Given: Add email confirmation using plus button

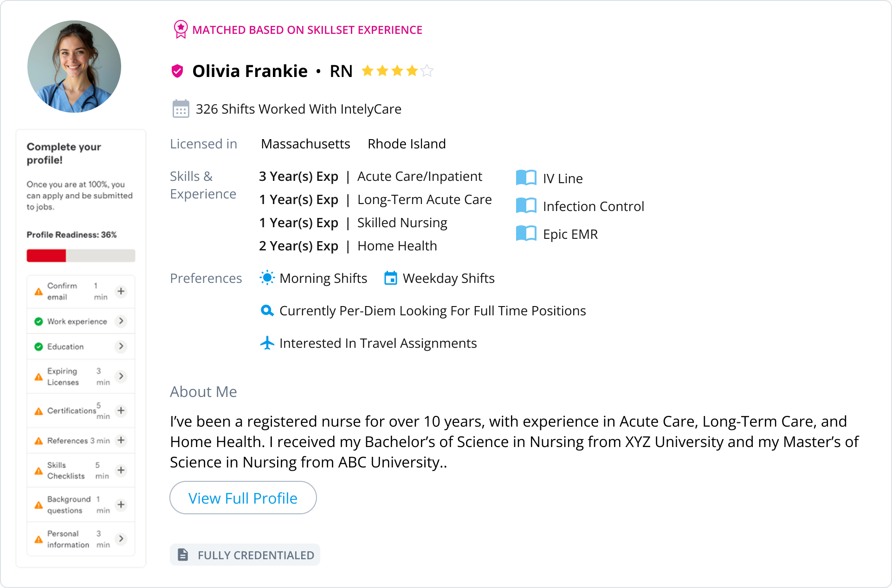Looking at the screenshot, I should click(121, 291).
